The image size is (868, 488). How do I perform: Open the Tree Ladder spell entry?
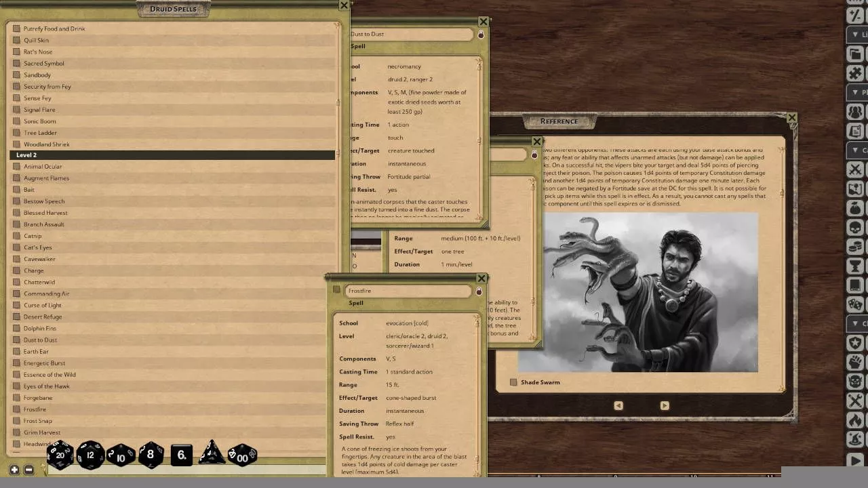click(x=40, y=133)
